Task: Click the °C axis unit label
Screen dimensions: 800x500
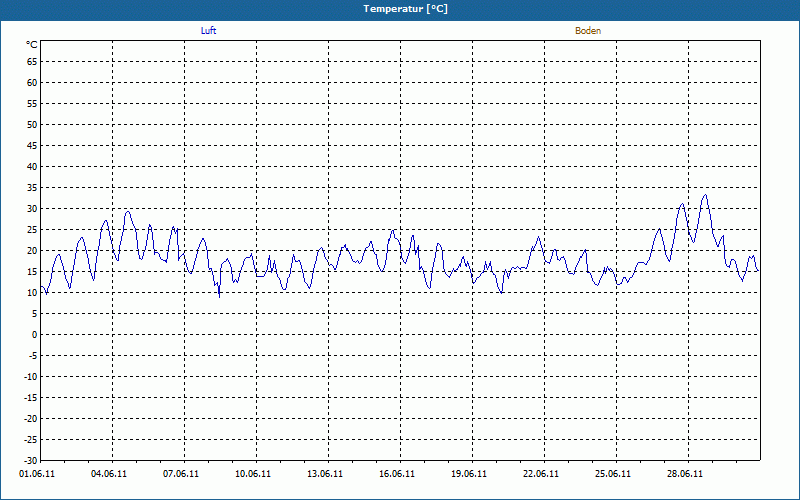Action: pyautogui.click(x=32, y=45)
